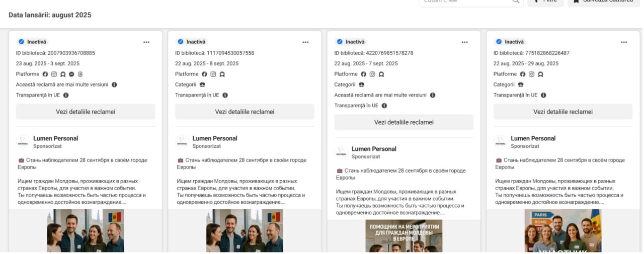The width and height of the screenshot is (644, 254).
Task: Click Vezi detaliile reclamei for ad 775182868226487
Action: (x=563, y=112)
